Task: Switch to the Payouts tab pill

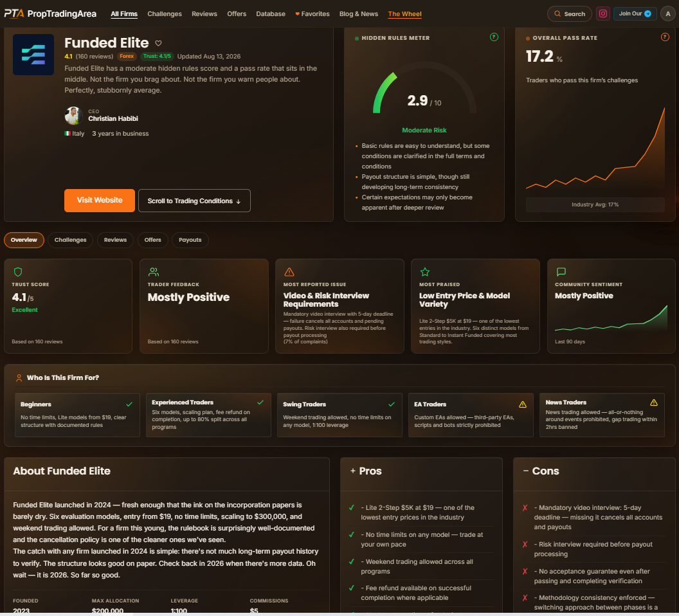Action: coord(190,240)
